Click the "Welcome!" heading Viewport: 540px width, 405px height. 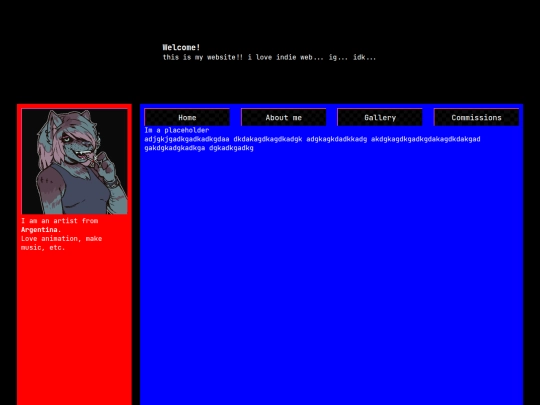[x=181, y=47]
